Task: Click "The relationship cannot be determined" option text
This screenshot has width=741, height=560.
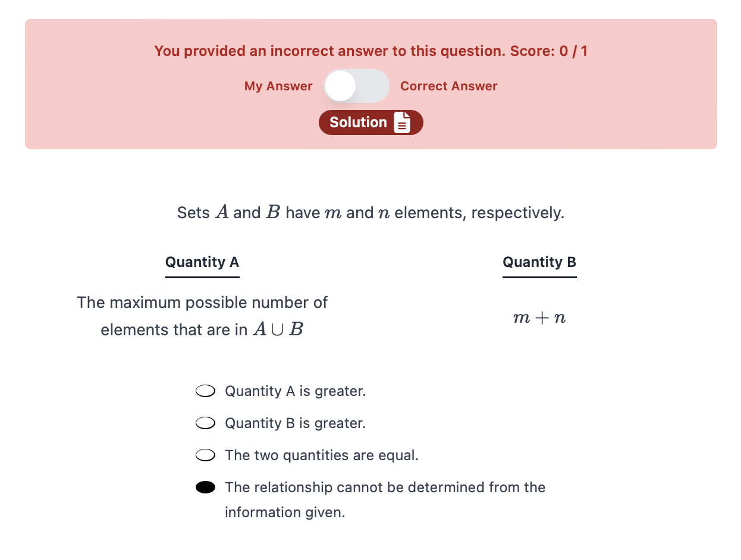Action: [385, 487]
